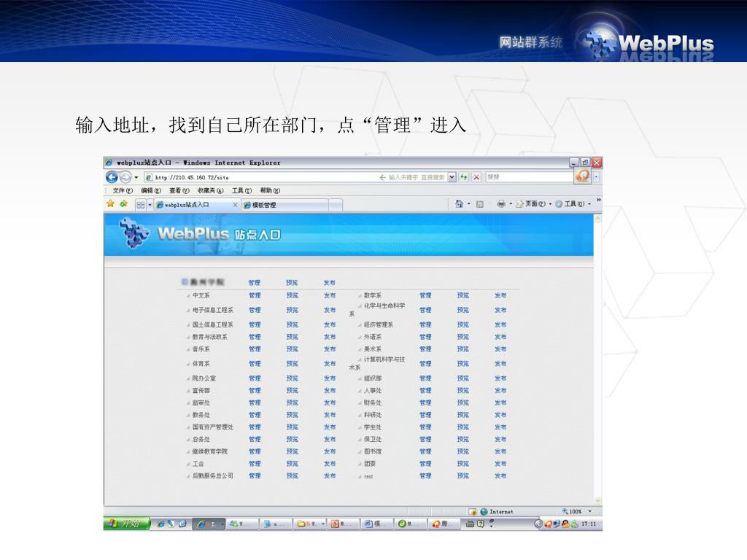Click 预览 for 图书馆

point(463,451)
